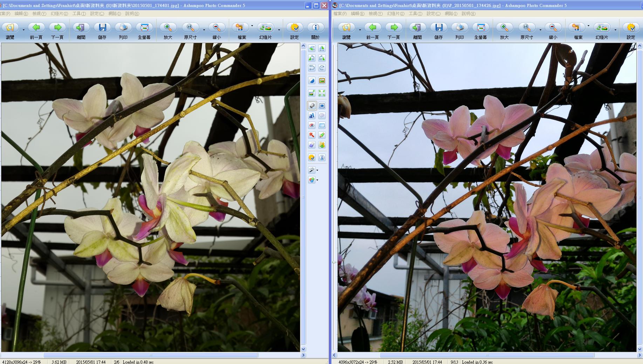The image size is (643, 364).
Task: Expand 瀏覽 dropdown arrow in right window
Action: 360,30
